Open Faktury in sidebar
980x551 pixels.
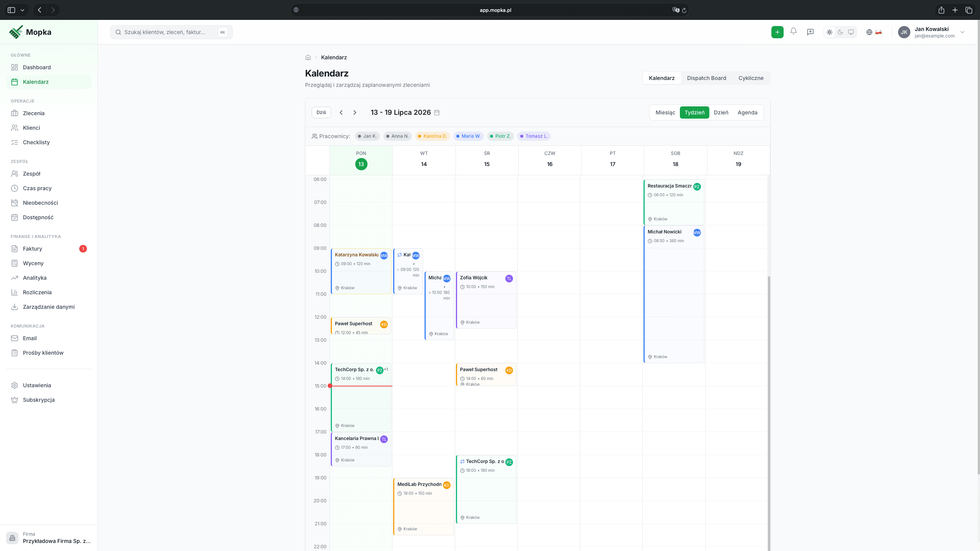point(49,249)
